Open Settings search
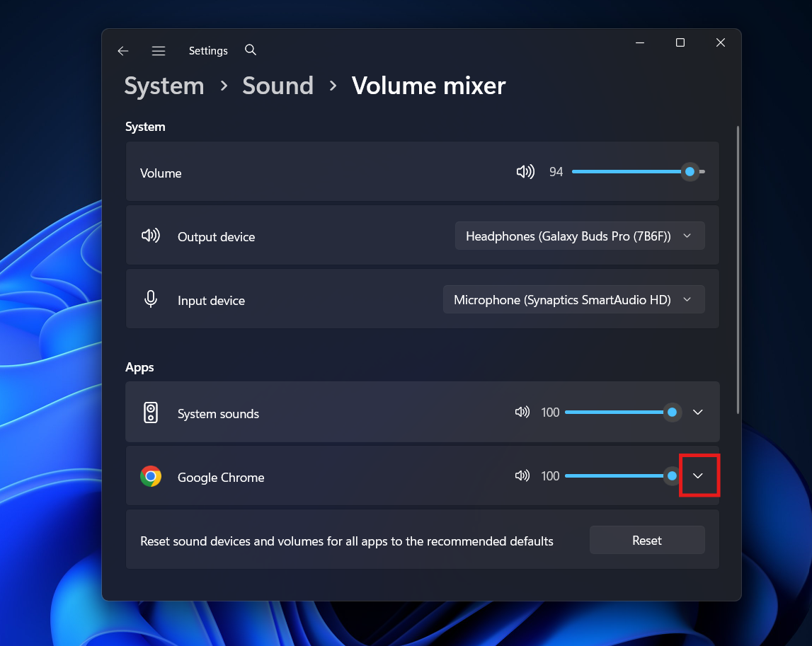This screenshot has height=646, width=812. point(250,50)
